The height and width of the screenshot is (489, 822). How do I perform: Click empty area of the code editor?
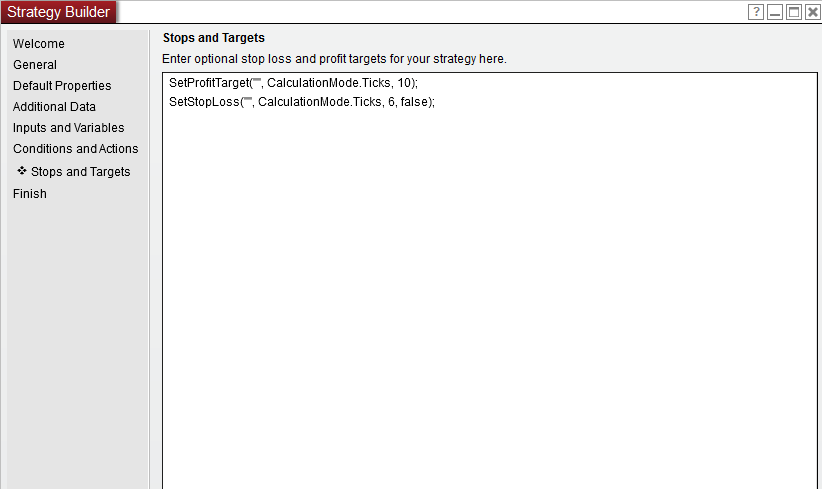488,300
